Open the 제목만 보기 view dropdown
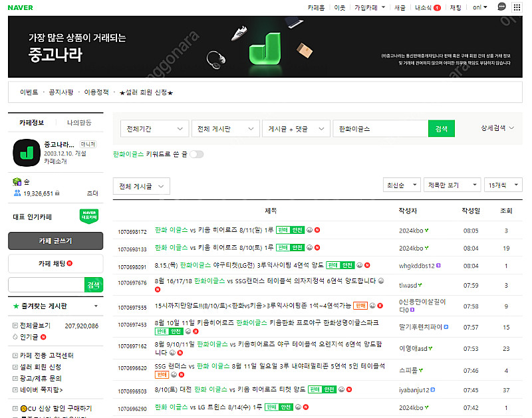 [x=452, y=185]
